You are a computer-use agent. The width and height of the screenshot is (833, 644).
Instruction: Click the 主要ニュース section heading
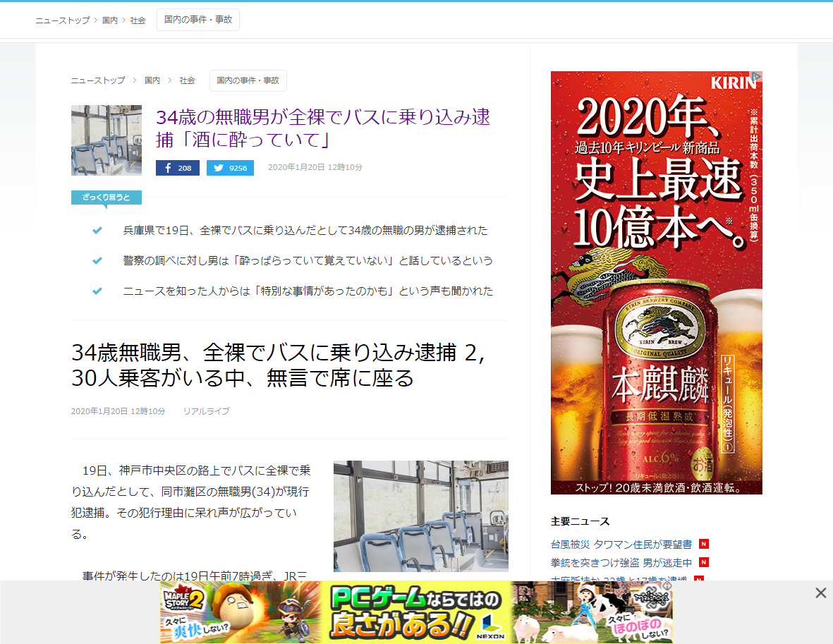click(580, 521)
